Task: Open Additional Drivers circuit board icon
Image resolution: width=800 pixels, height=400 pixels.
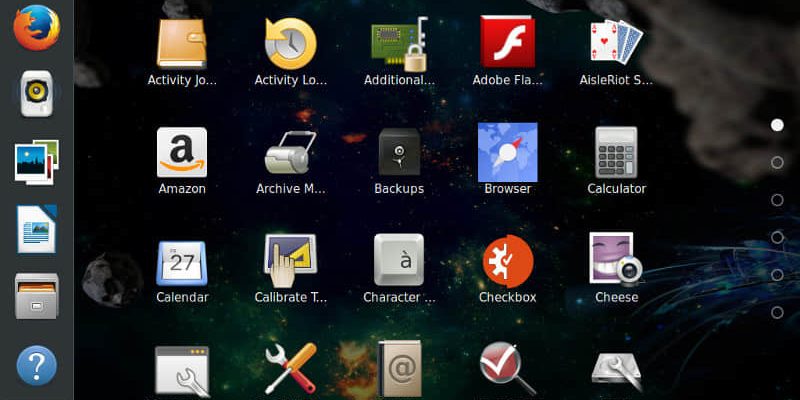Action: pyautogui.click(x=399, y=44)
